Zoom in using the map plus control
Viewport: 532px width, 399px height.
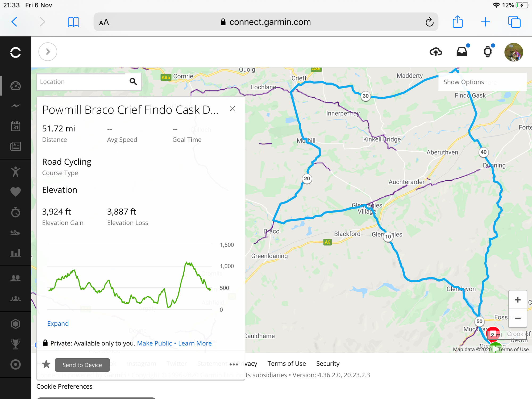point(517,300)
